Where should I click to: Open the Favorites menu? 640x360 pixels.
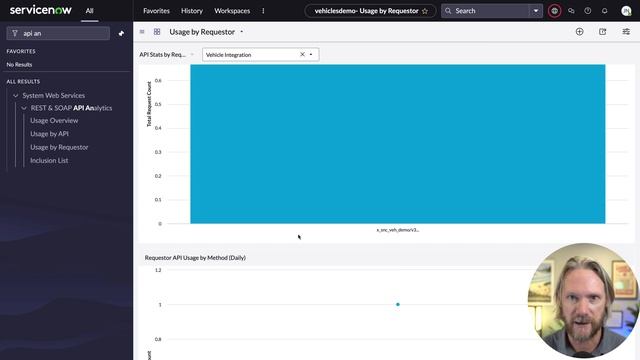tap(156, 11)
